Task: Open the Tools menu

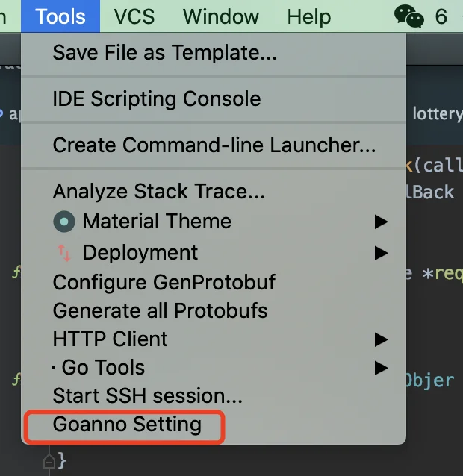Action: tap(60, 16)
